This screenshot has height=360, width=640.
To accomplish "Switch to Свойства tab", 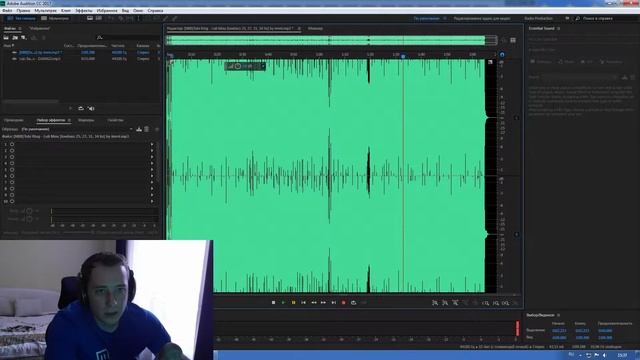I will click(116, 120).
